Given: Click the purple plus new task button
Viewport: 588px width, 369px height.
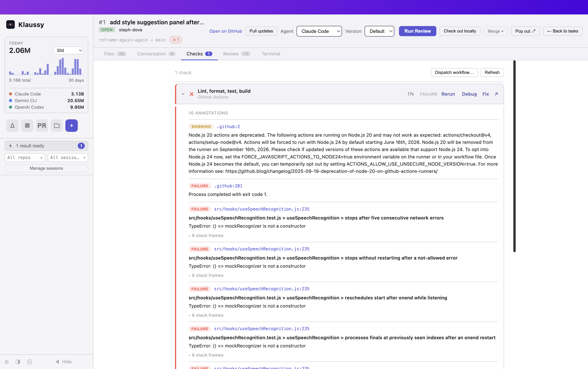Looking at the screenshot, I should click(72, 126).
